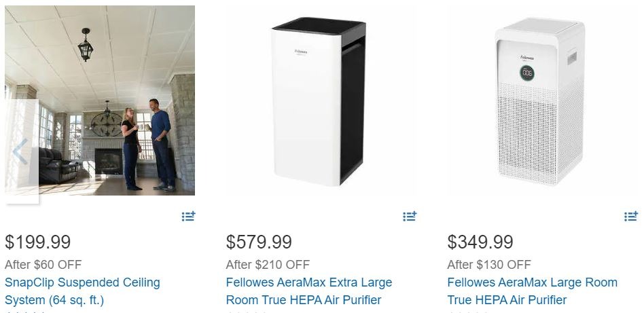Go to previous carousel items arrow
Screen dimensions: 644x313
21,151
